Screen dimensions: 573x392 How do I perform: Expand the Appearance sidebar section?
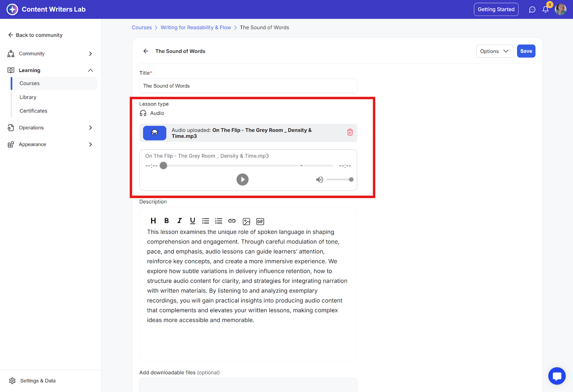pyautogui.click(x=91, y=144)
